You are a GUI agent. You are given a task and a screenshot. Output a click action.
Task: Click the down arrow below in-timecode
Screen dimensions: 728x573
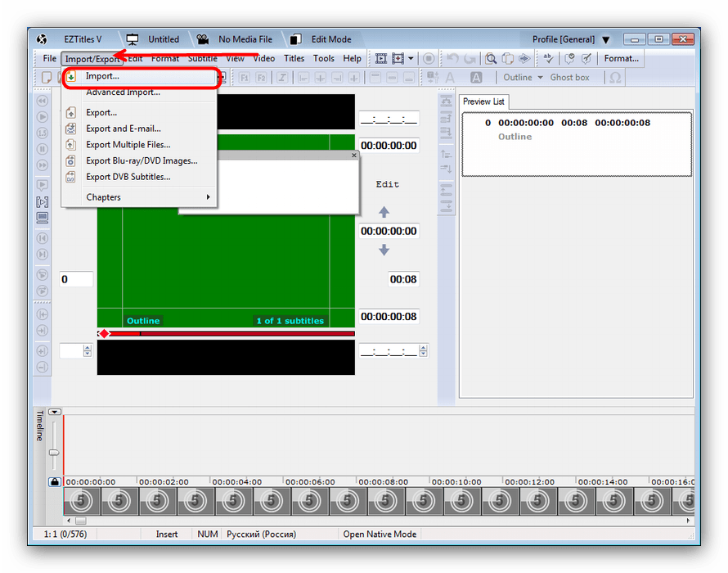click(x=384, y=250)
